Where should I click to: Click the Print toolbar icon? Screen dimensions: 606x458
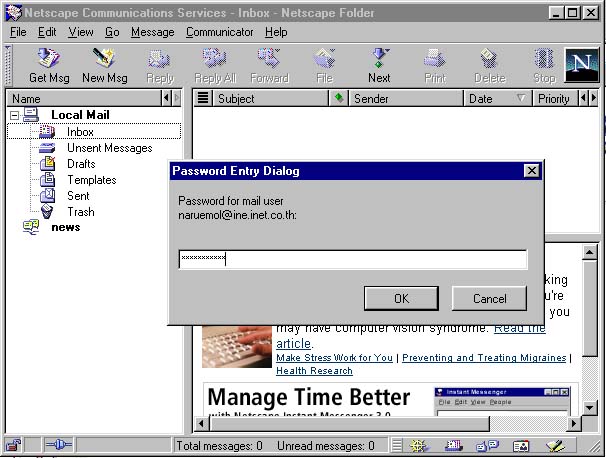pyautogui.click(x=435, y=58)
